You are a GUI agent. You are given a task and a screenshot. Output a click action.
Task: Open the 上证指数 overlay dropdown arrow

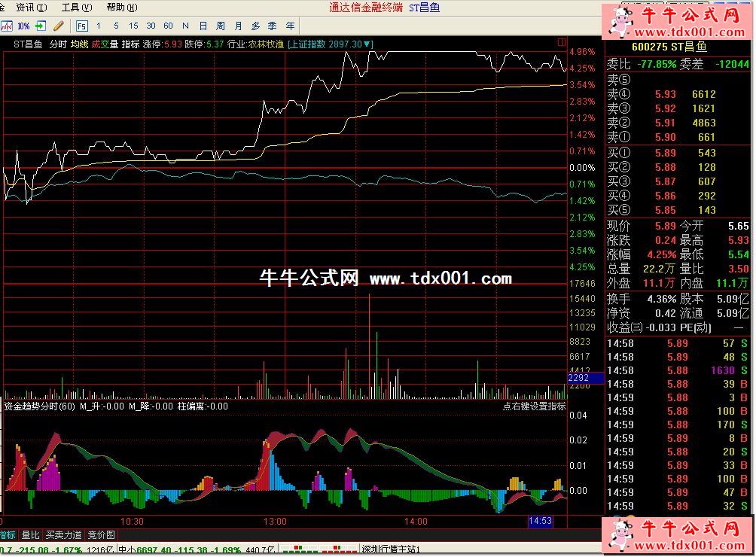tap(367, 44)
